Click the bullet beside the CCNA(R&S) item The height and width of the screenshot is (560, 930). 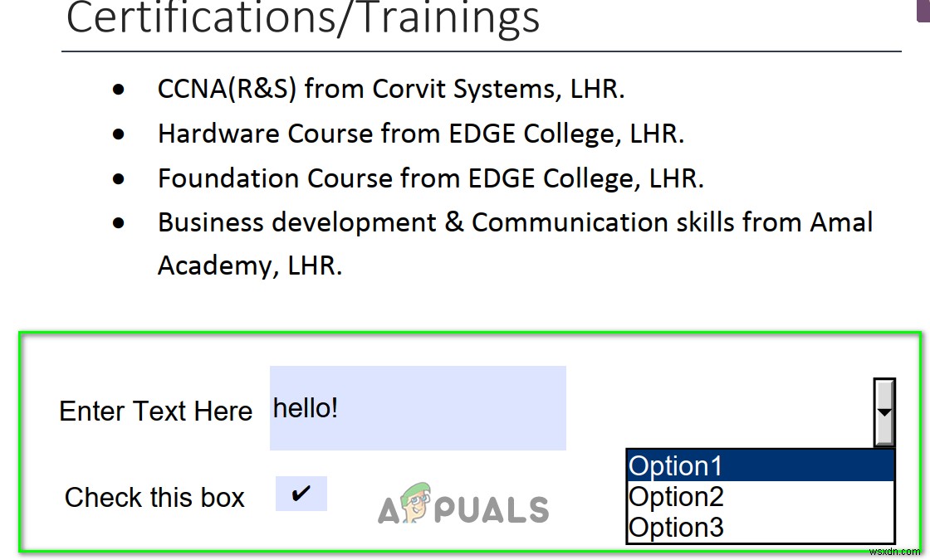tap(120, 90)
